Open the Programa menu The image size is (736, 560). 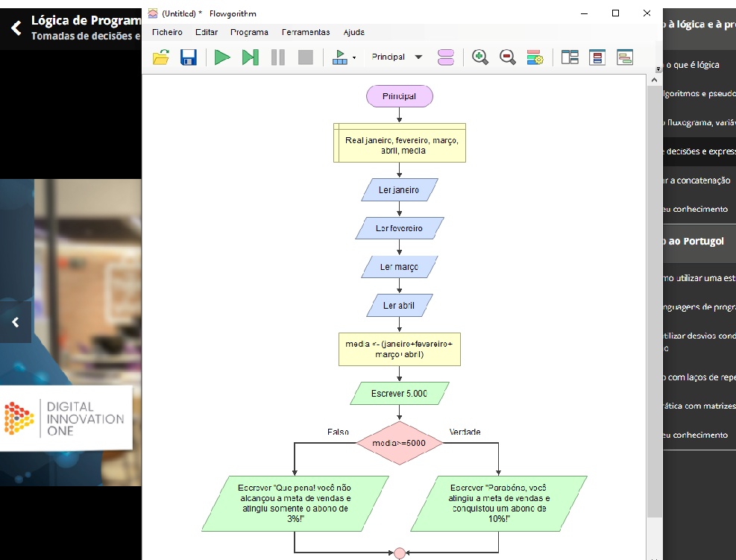(x=249, y=32)
